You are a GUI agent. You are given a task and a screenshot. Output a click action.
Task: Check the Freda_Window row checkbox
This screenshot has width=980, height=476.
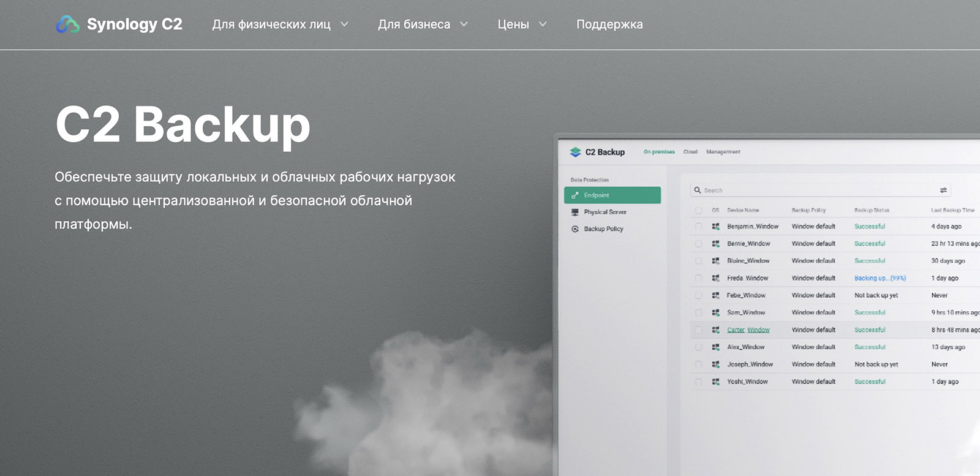pos(698,278)
